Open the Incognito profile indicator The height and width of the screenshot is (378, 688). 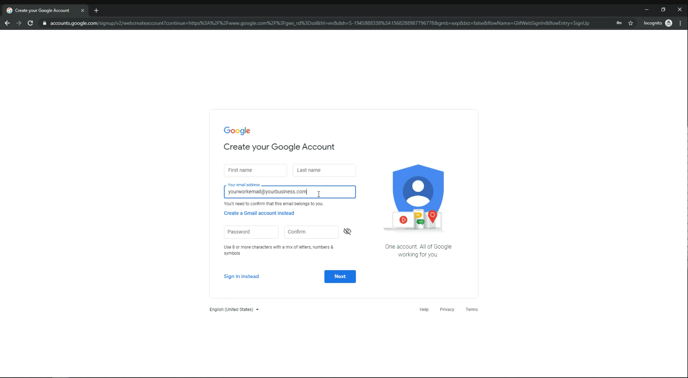[657, 23]
